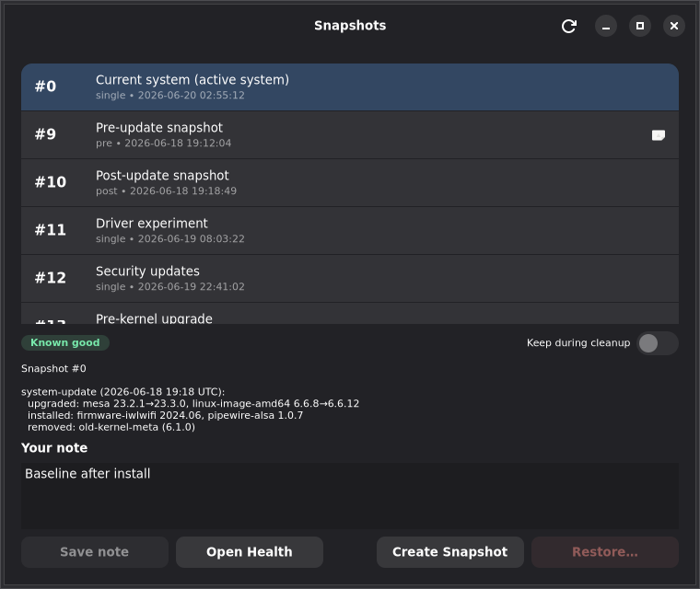Click the 'upgraded: mesa' detail line

pos(193,403)
